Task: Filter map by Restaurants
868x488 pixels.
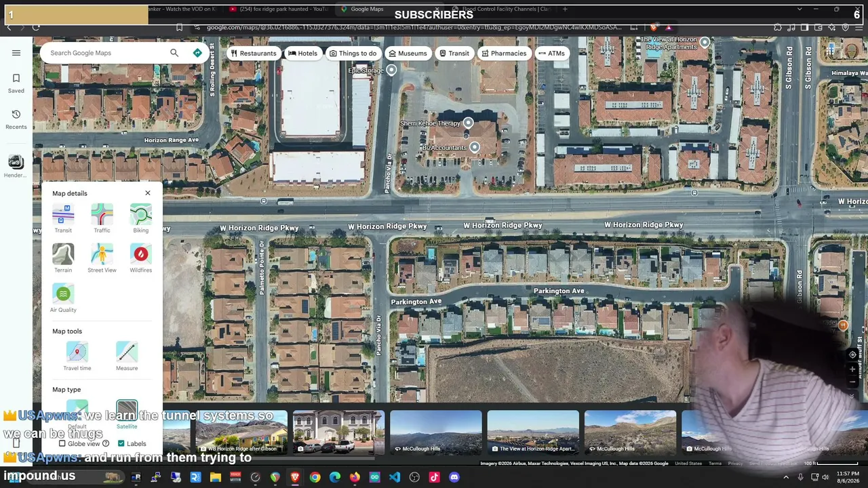Action: pos(253,54)
